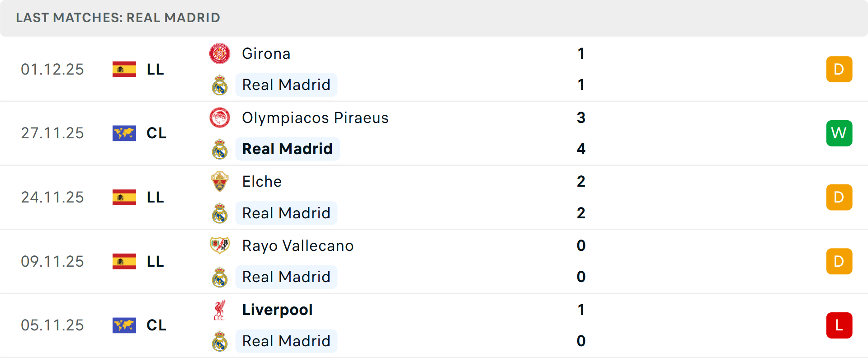Select the Rayo Vallecano club badge

220,245
